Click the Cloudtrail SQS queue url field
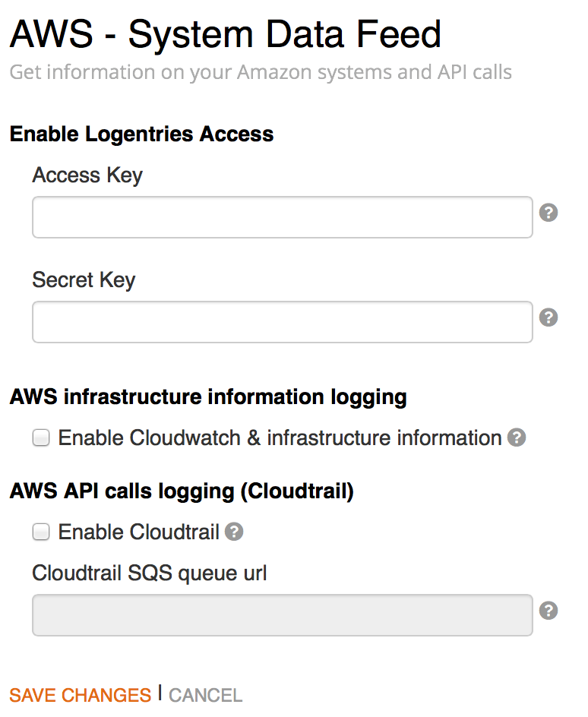Viewport: 588px width, 717px height. [282, 614]
